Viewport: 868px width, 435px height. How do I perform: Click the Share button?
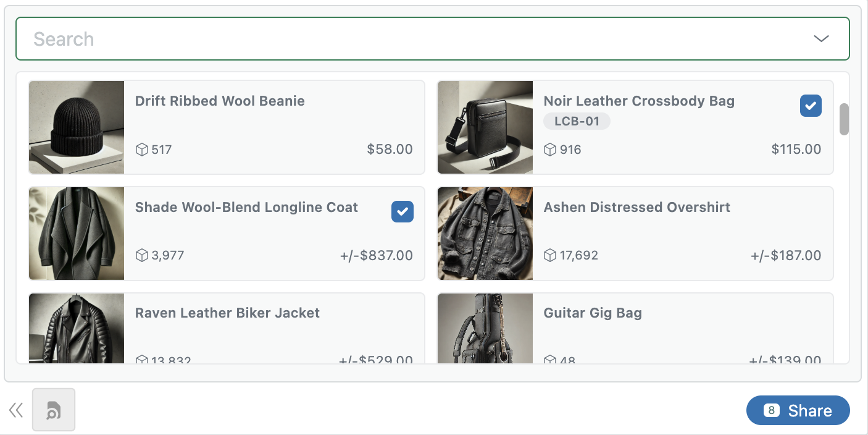coord(809,410)
